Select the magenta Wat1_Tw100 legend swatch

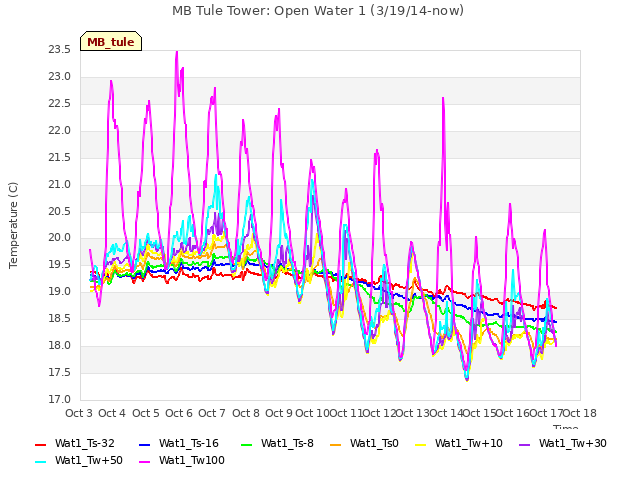tap(144, 462)
